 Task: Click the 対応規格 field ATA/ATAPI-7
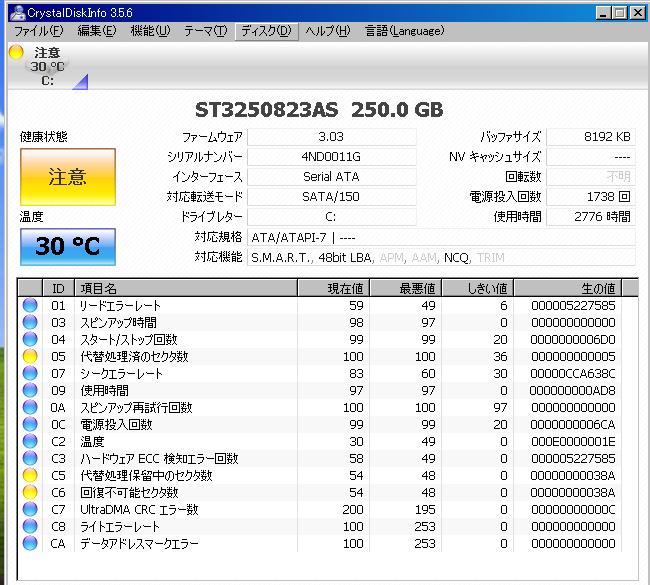pos(441,238)
